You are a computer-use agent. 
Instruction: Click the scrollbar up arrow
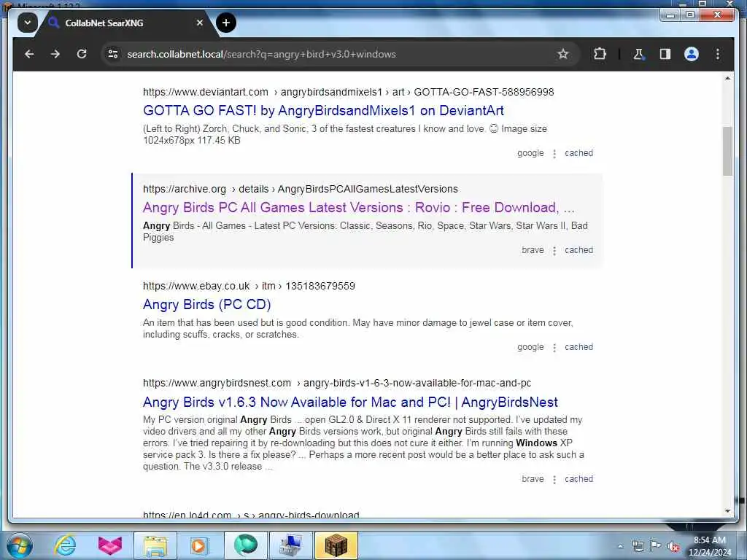[727, 78]
